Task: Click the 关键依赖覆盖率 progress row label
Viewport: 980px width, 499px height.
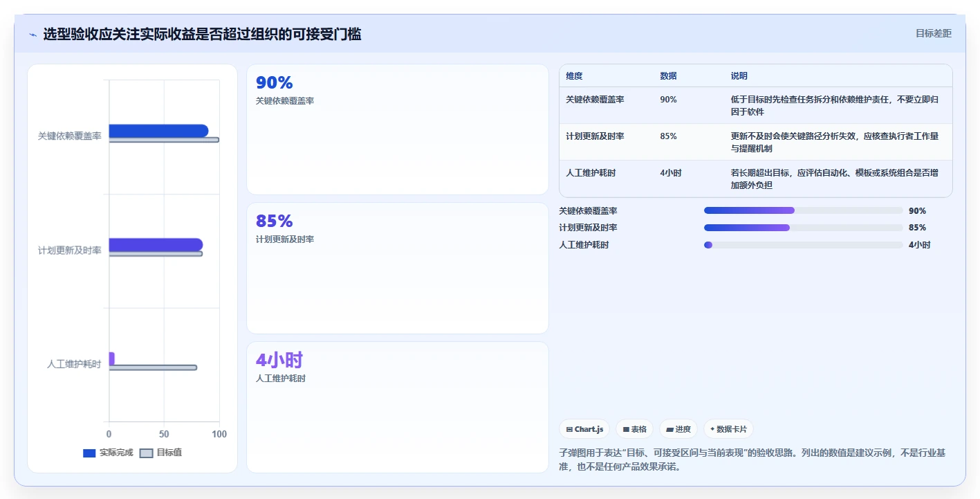Action: (589, 211)
